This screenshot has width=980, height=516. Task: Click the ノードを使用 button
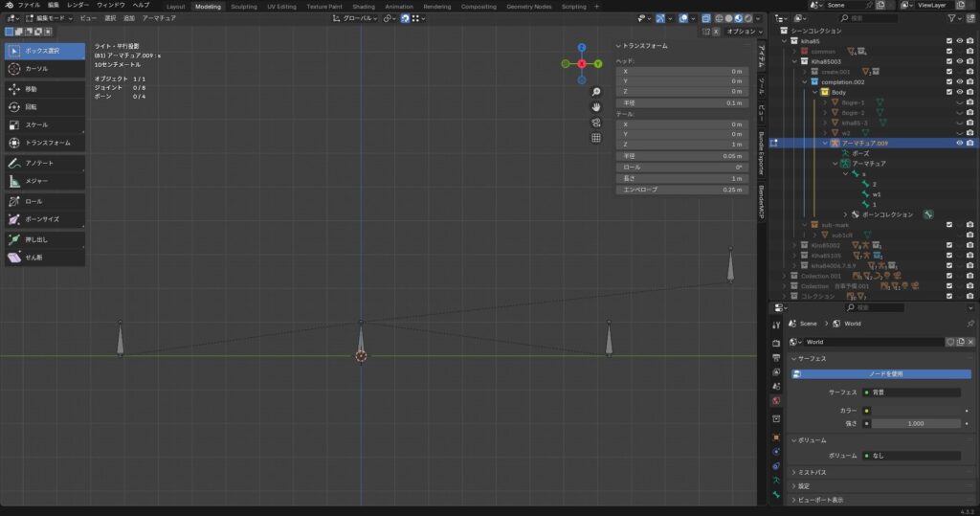coord(885,373)
